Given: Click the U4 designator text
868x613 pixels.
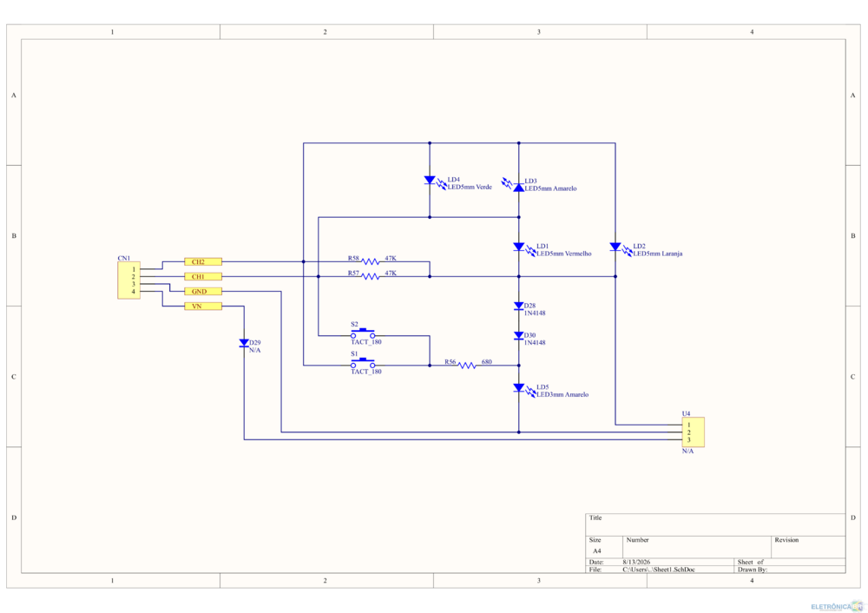Looking at the screenshot, I should (686, 413).
